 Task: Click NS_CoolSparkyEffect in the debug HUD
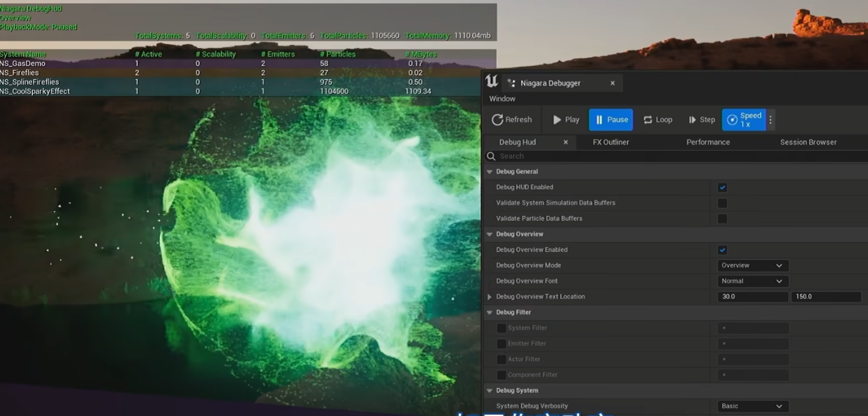point(35,91)
